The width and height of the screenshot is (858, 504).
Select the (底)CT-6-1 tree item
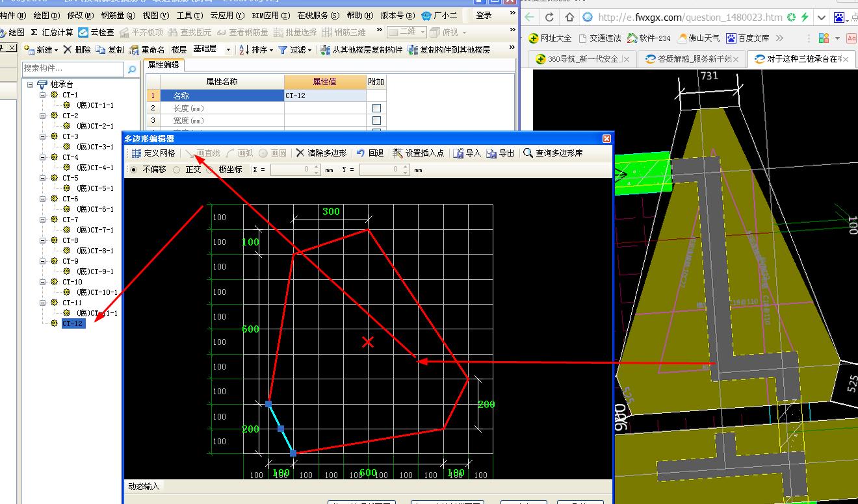(x=95, y=209)
